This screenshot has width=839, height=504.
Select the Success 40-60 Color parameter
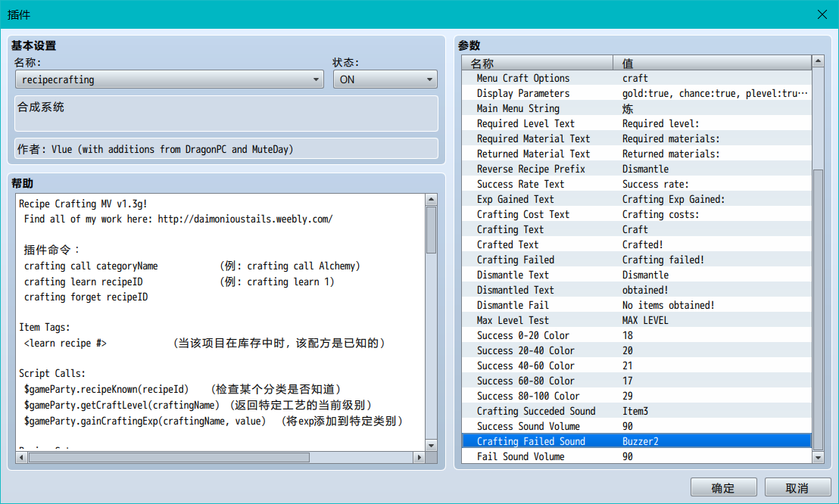637,366
